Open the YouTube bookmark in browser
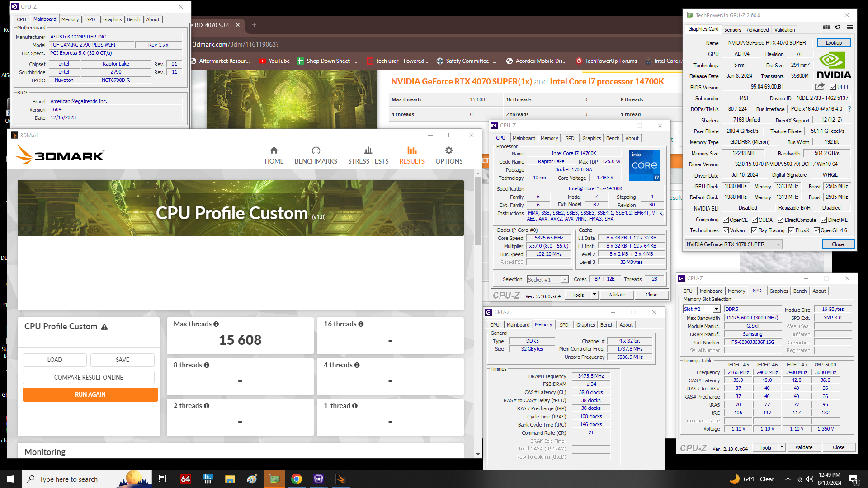The image size is (868, 488). pyautogui.click(x=274, y=61)
